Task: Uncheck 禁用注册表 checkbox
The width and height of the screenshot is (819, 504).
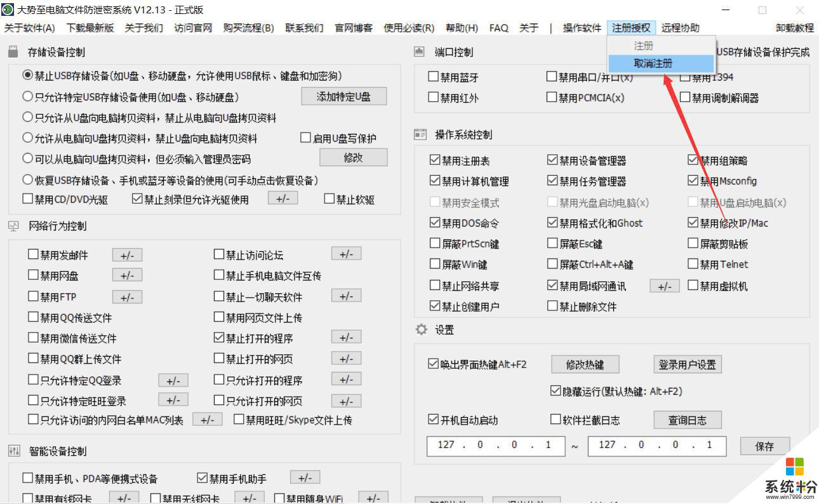Action: [x=435, y=160]
